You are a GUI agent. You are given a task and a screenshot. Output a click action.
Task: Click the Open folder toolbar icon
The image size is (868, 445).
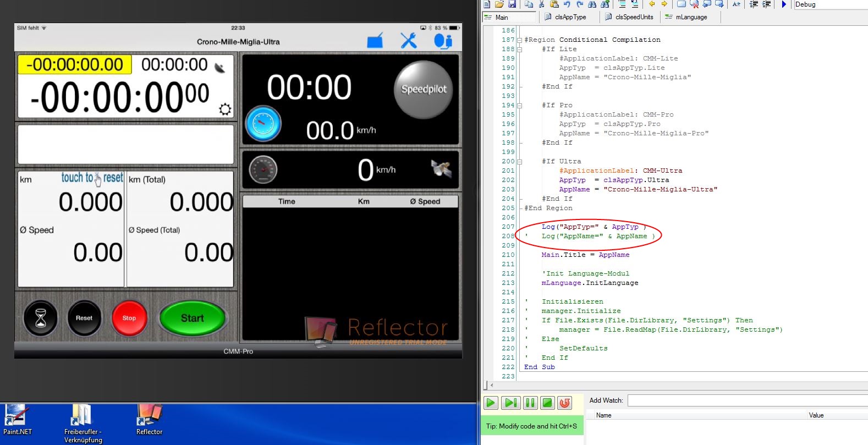499,4
